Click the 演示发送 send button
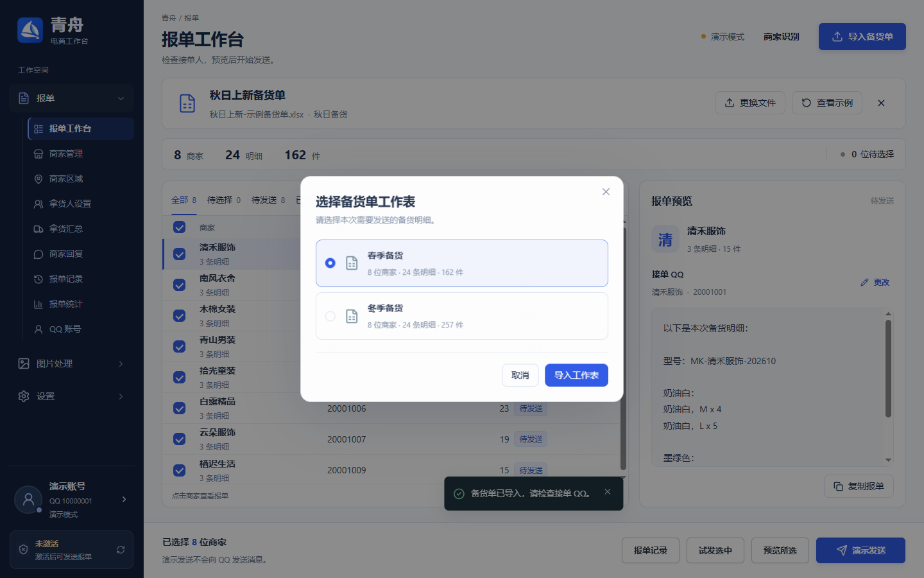 (x=860, y=550)
